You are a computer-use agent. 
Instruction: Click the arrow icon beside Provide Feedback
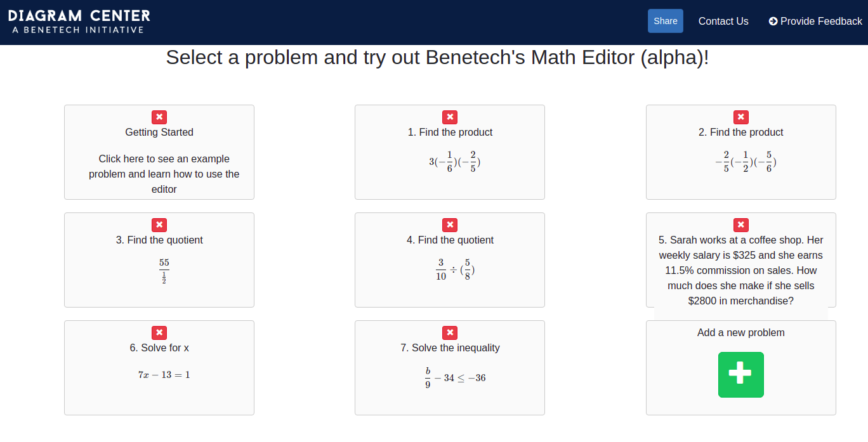[x=773, y=21]
